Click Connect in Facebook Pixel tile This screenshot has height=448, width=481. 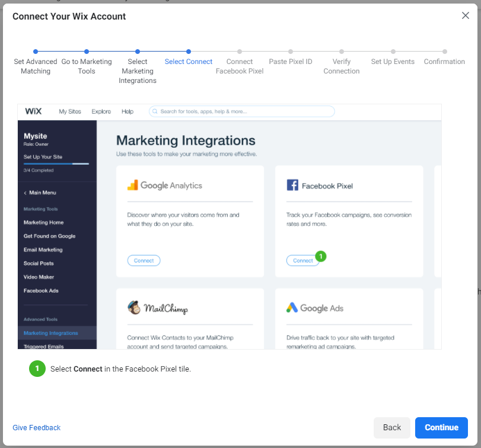[302, 261]
